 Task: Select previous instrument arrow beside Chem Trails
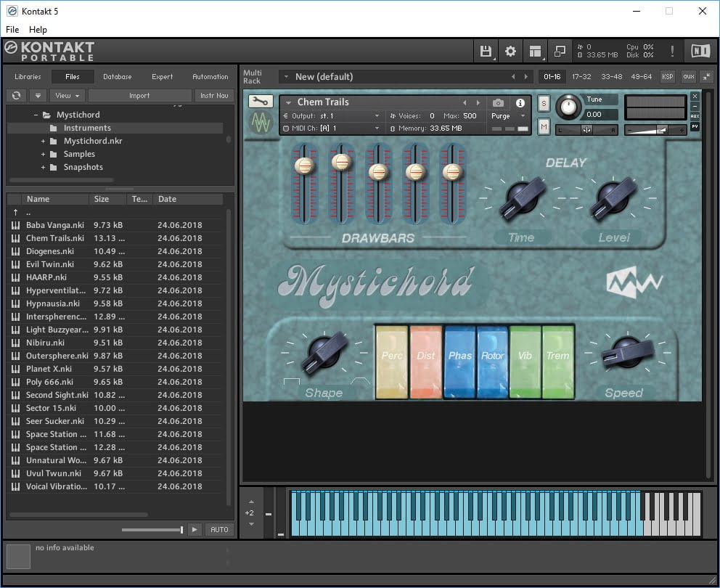[465, 103]
